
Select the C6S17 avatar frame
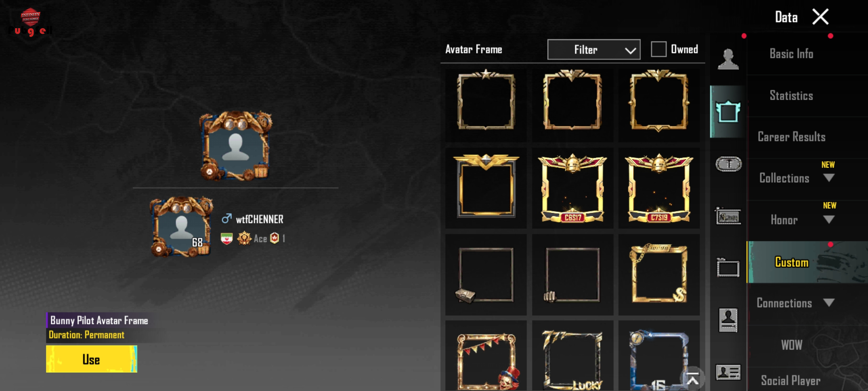tap(573, 188)
